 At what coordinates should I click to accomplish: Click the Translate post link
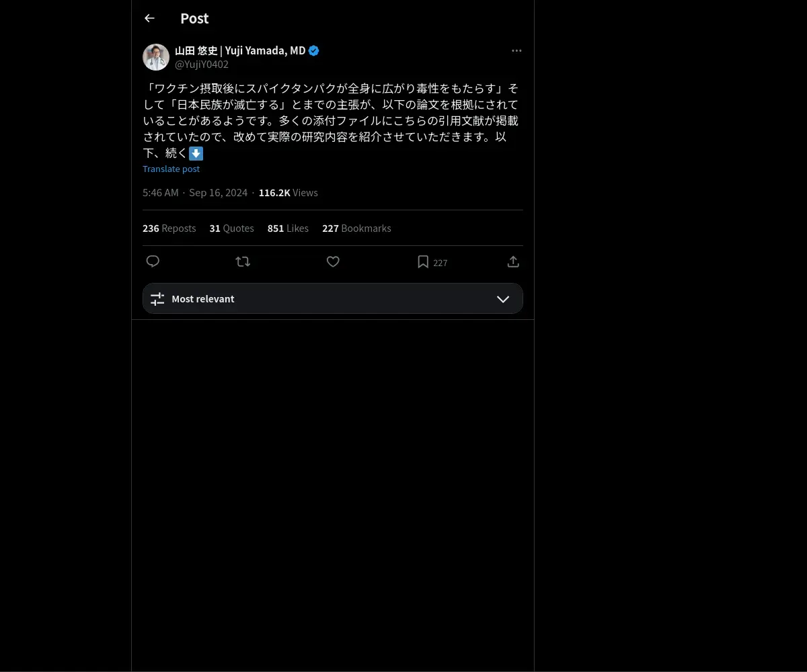tap(171, 169)
